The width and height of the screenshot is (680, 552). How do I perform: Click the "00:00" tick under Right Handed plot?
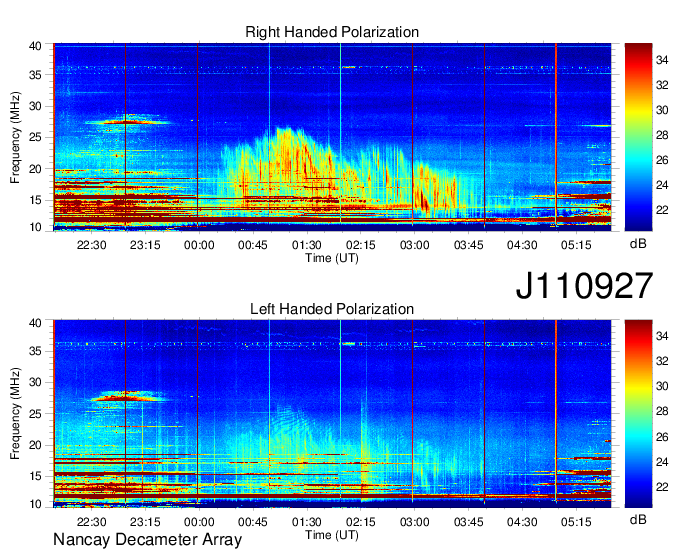[199, 245]
